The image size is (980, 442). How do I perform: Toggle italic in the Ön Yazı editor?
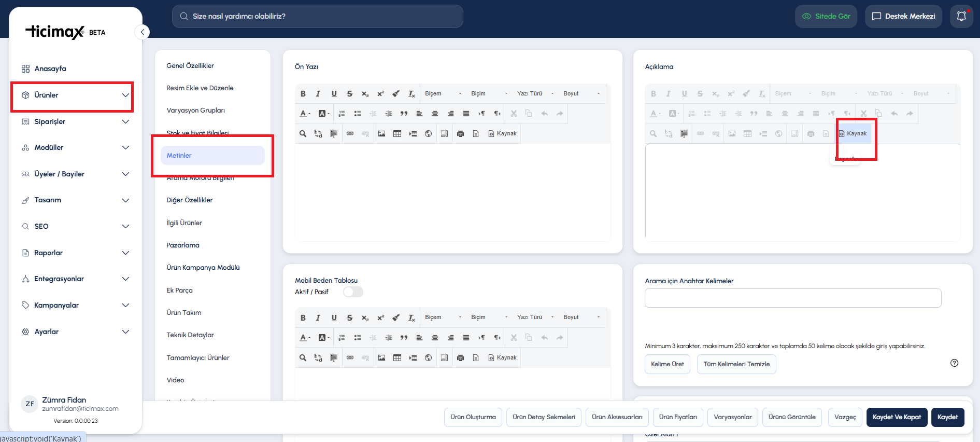click(x=318, y=94)
